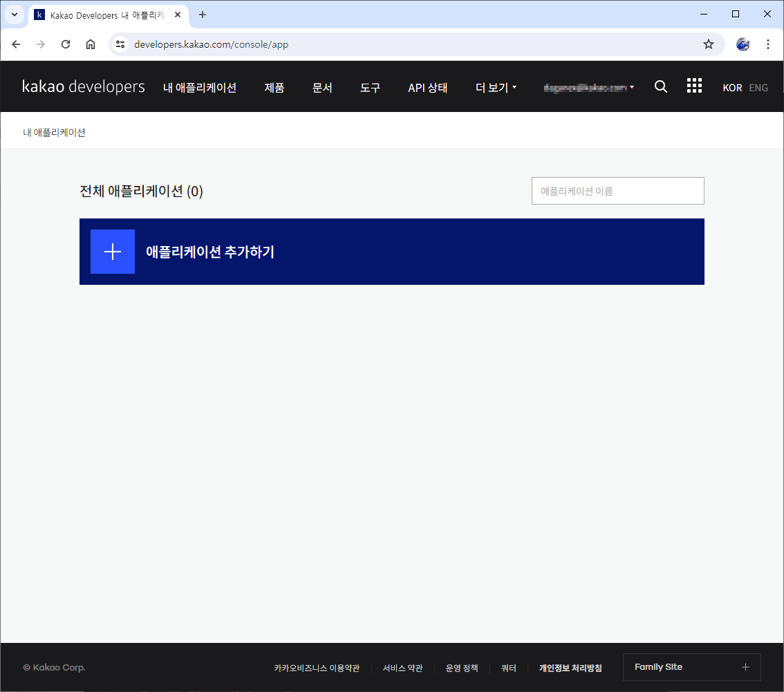Screen dimensions: 784x692
Task: Switch language to KOR
Action: coord(732,88)
